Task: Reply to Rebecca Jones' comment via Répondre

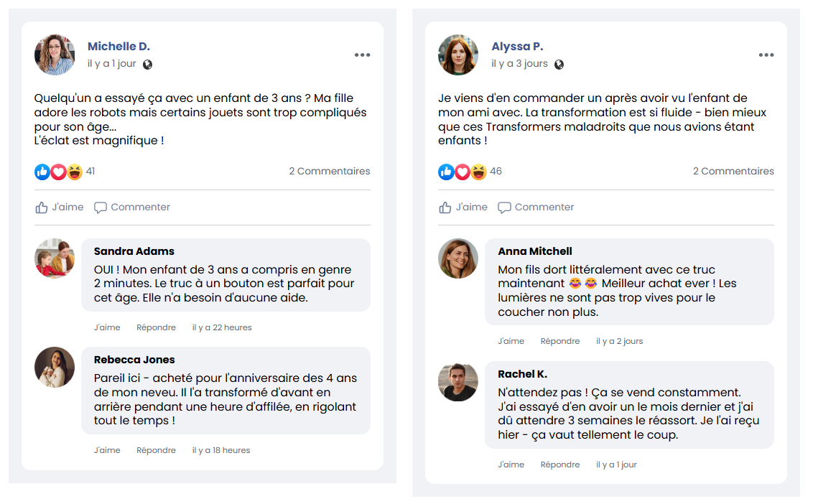Action: [156, 450]
